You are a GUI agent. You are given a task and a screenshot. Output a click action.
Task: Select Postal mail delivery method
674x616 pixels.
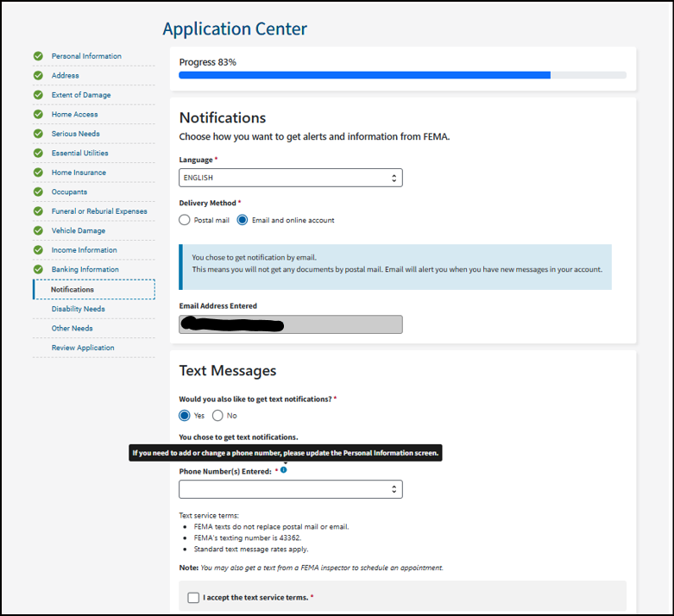point(185,220)
